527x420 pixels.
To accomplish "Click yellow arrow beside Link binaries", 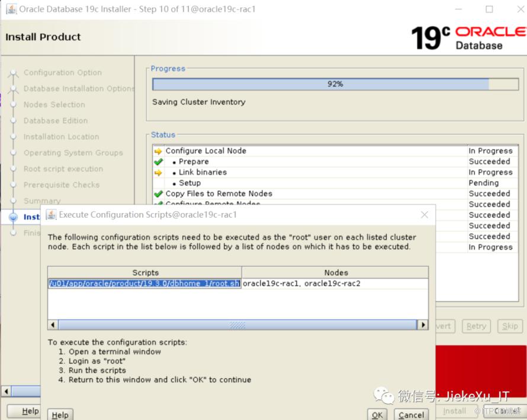I will (158, 172).
